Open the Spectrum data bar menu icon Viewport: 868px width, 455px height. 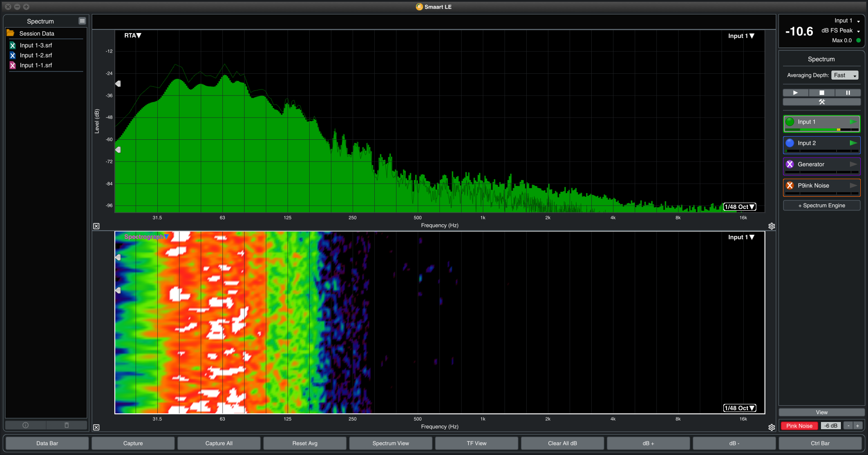(82, 21)
